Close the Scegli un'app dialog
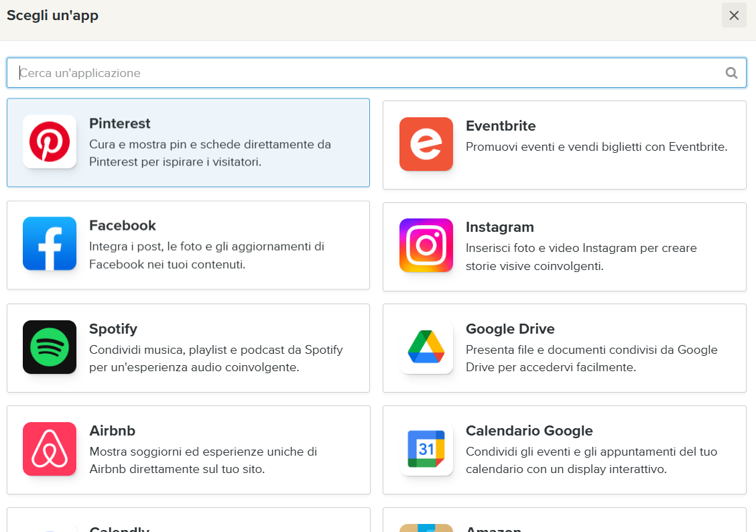The image size is (756, 532). tap(734, 15)
